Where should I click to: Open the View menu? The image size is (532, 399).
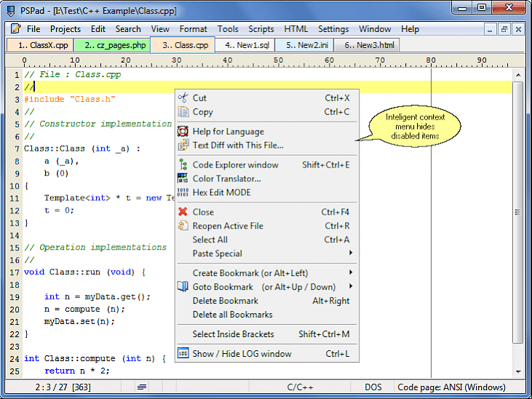click(x=160, y=29)
